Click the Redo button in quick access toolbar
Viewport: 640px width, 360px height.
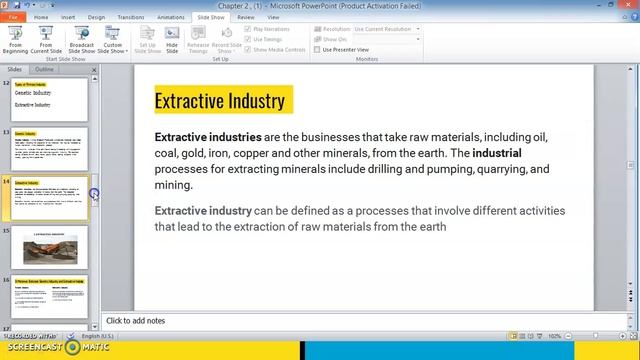[42, 5]
